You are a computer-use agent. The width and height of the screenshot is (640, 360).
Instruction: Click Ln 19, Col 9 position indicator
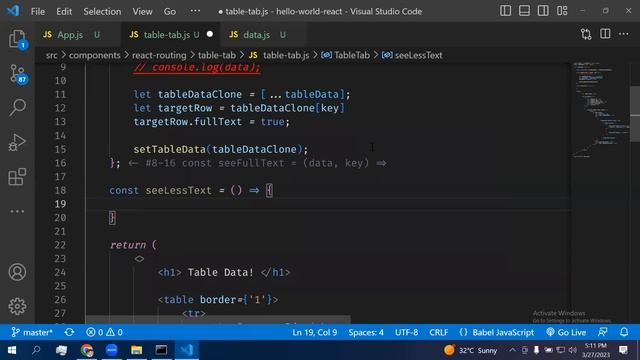(315, 332)
